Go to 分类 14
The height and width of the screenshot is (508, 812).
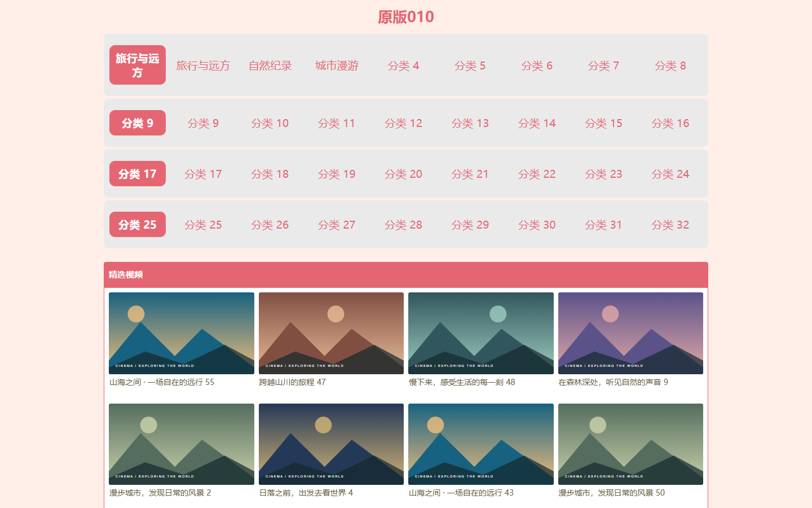coord(537,123)
